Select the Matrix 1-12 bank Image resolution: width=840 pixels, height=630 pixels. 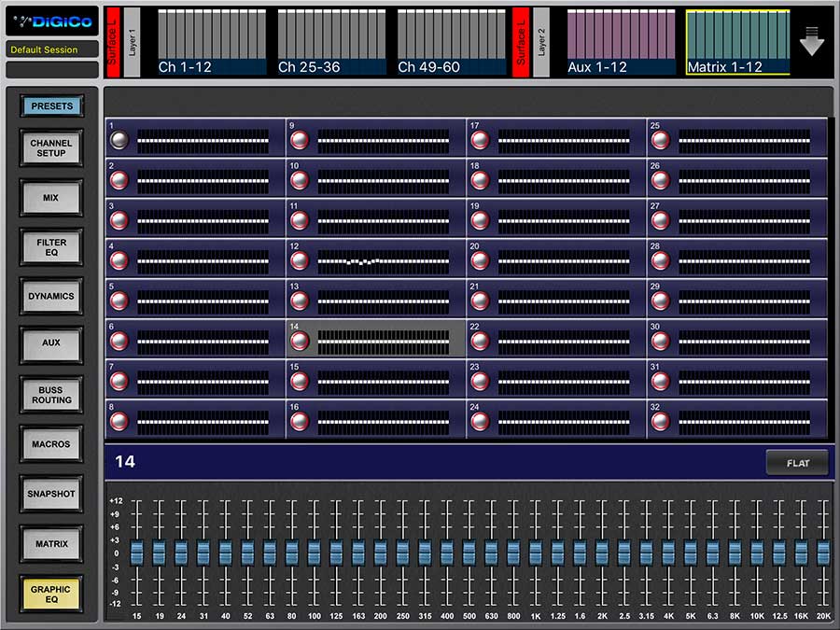pos(738,42)
